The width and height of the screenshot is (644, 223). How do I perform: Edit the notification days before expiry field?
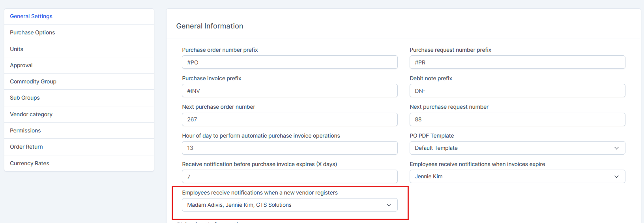289,177
